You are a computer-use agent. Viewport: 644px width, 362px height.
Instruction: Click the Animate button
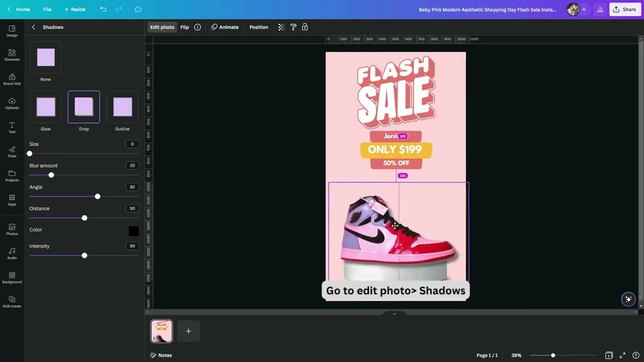(x=225, y=27)
